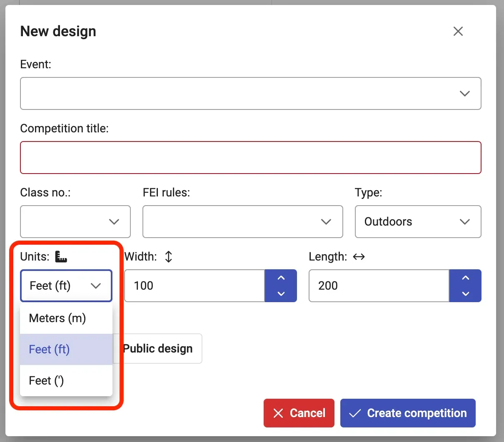This screenshot has height=442, width=504.
Task: Click the vertical arrows icon beside Width
Action: click(x=168, y=257)
